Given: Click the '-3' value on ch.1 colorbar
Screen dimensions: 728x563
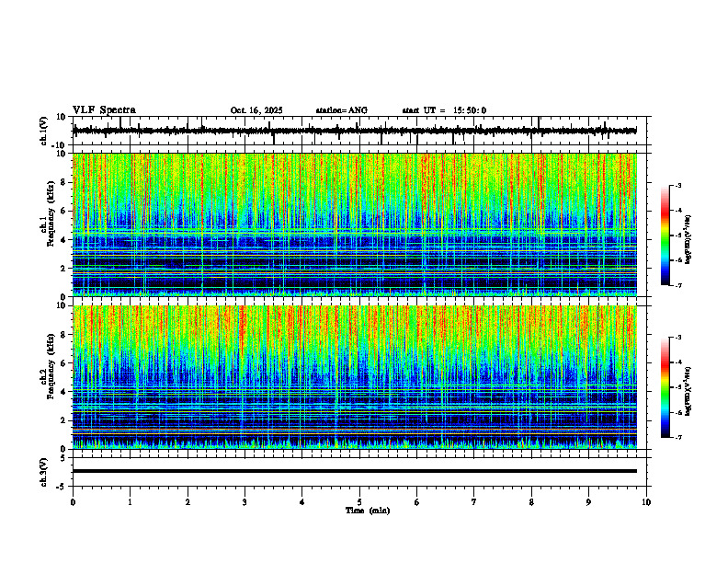Looking at the screenshot, I should (678, 186).
